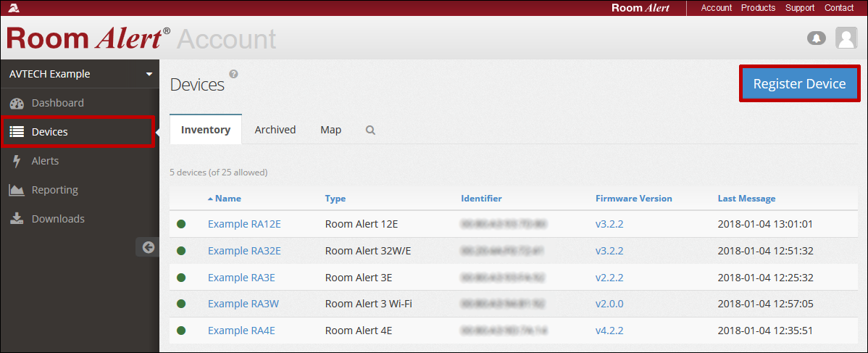Click the help question mark beside Devices
Viewport: 868px width, 353px height.
point(233,74)
